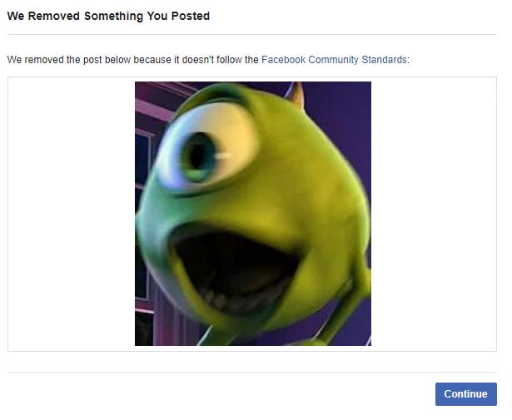Viewport: 512px width, 420px height.
Task: Click the removed post image thumbnail
Action: click(253, 214)
